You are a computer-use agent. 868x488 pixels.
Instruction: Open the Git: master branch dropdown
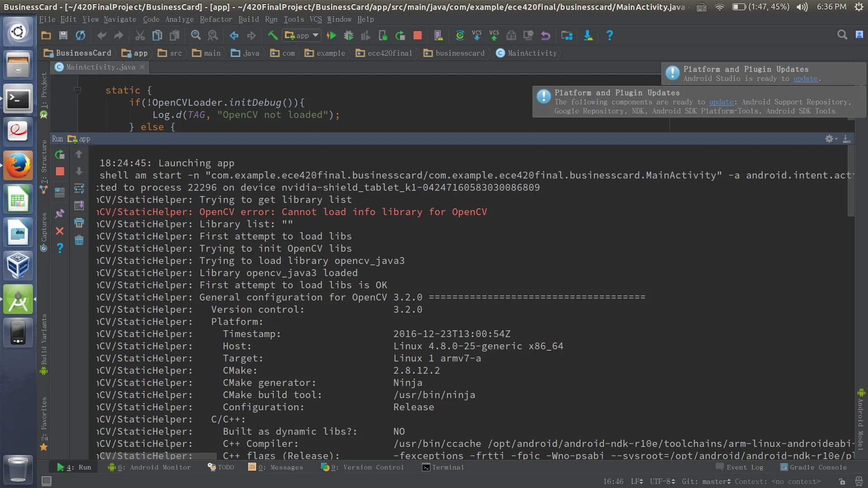click(x=706, y=482)
